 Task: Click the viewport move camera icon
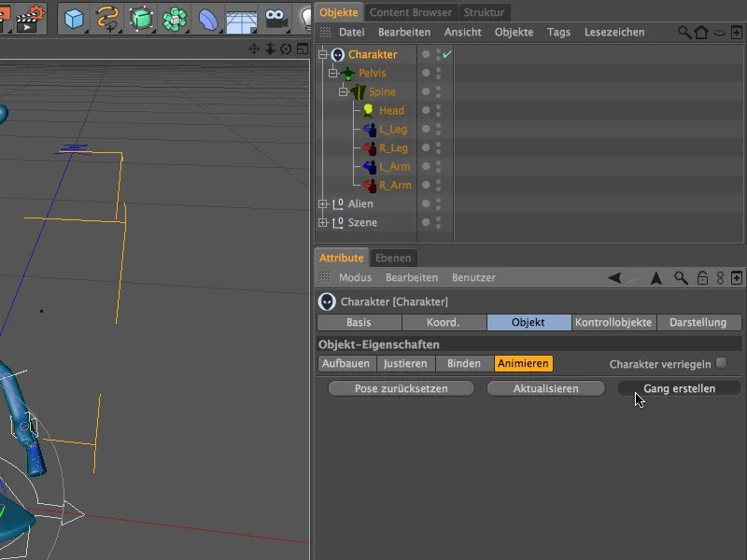coord(254,49)
